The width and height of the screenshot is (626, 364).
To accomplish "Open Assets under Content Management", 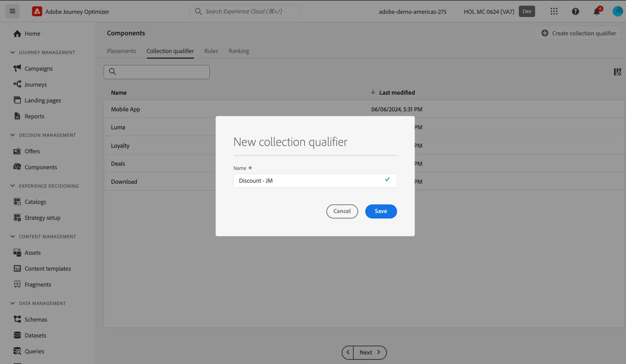I will (27, 253).
